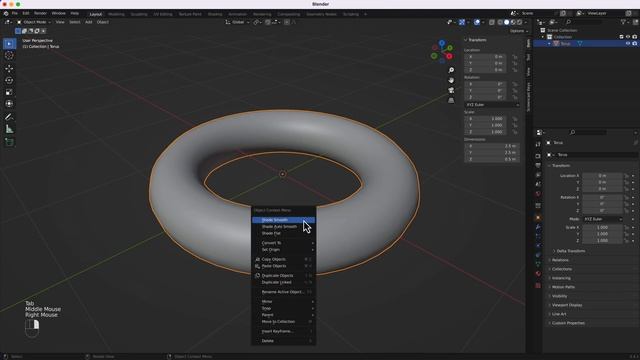The width and height of the screenshot is (640, 360).
Task: Open the Object menu in viewport header
Action: coord(103,22)
